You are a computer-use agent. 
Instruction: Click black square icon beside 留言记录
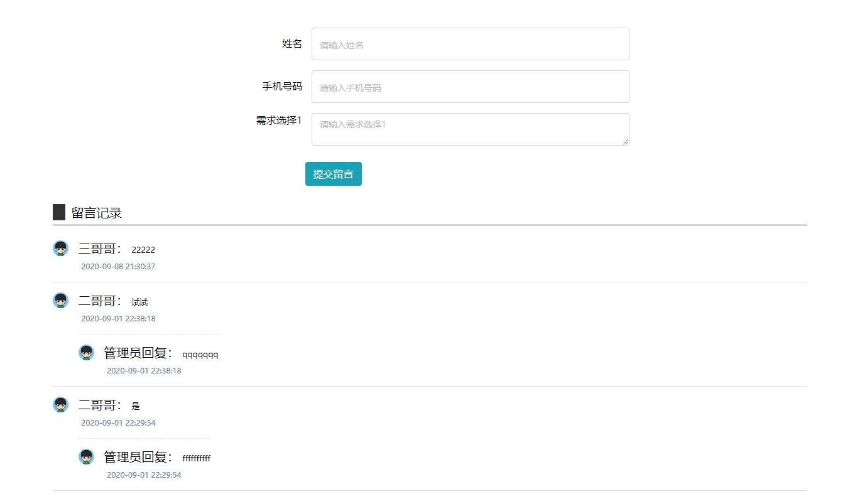point(59,213)
